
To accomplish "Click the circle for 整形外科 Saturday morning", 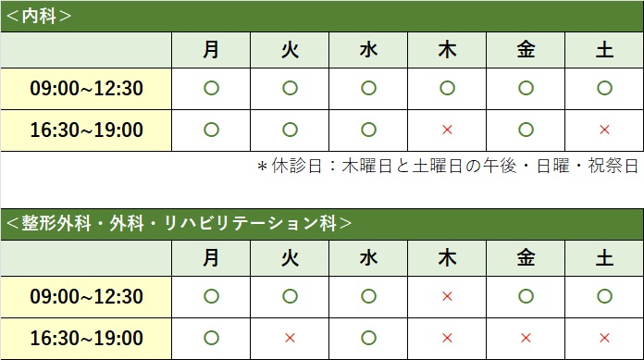I will 604,296.
